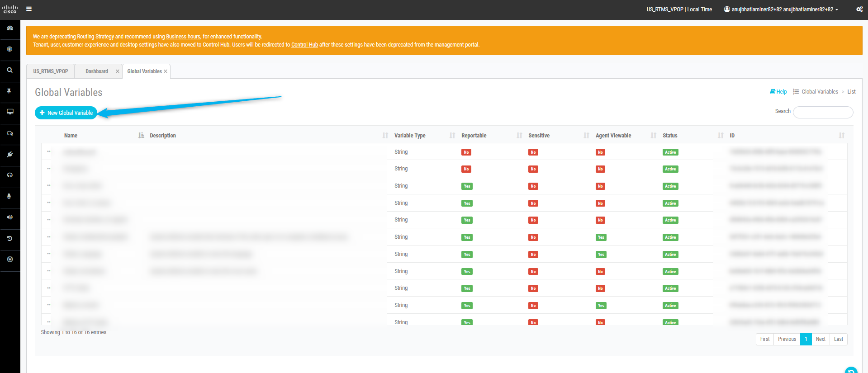Close the Global Variables tab
The image size is (868, 373).
pyautogui.click(x=166, y=71)
